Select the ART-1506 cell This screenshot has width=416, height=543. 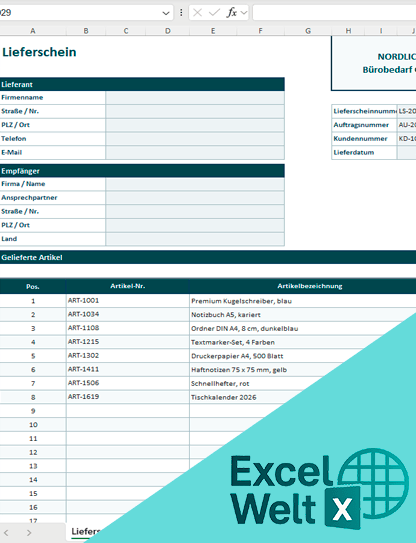(127, 383)
